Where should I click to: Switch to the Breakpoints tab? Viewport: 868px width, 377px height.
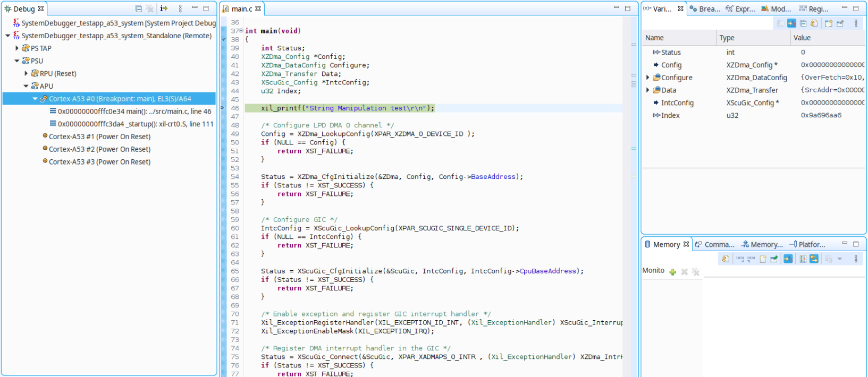(705, 9)
